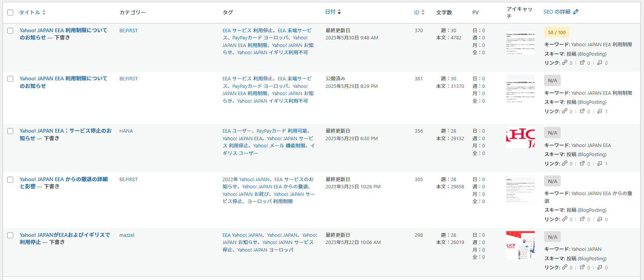Tick checkbox for 撤退の詳細と影響 post

tap(10, 180)
